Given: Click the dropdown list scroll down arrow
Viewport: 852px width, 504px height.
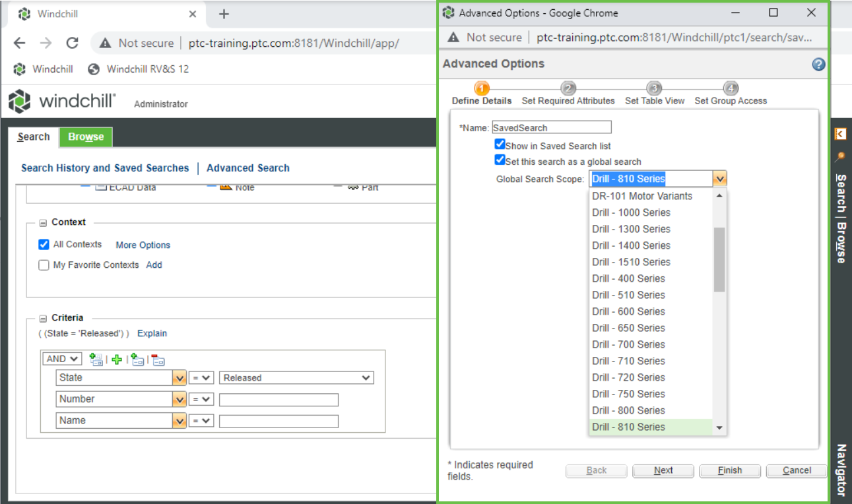Looking at the screenshot, I should 719,428.
